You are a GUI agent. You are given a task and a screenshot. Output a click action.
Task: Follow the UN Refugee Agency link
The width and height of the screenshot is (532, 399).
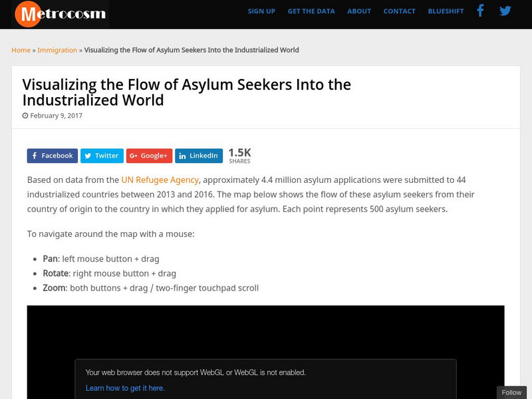160,180
